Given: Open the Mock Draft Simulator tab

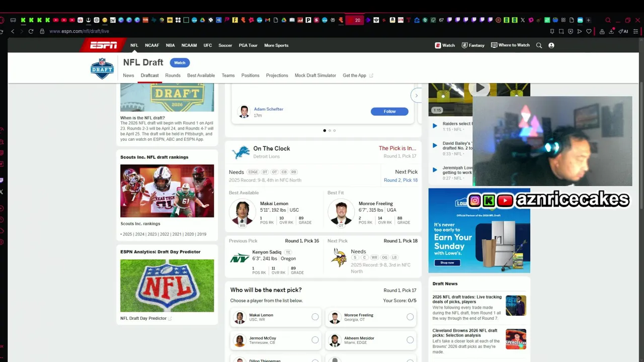Looking at the screenshot, I should tap(315, 75).
